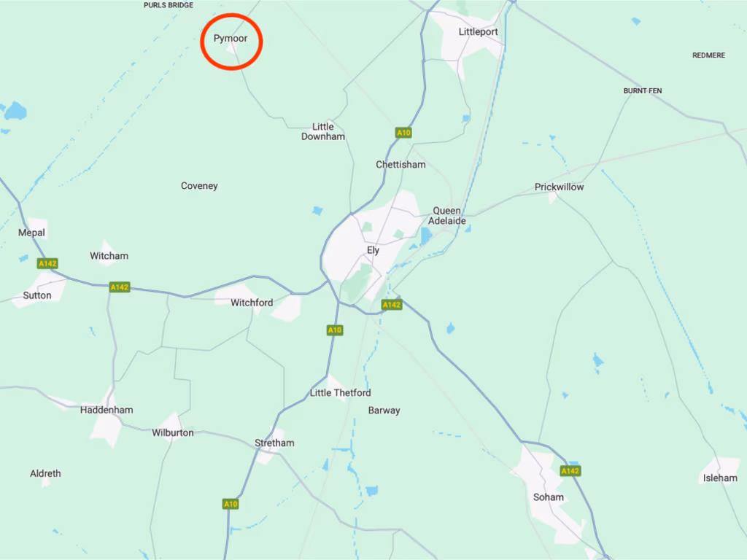
Task: Click the Coveney village label
Action: [199, 186]
